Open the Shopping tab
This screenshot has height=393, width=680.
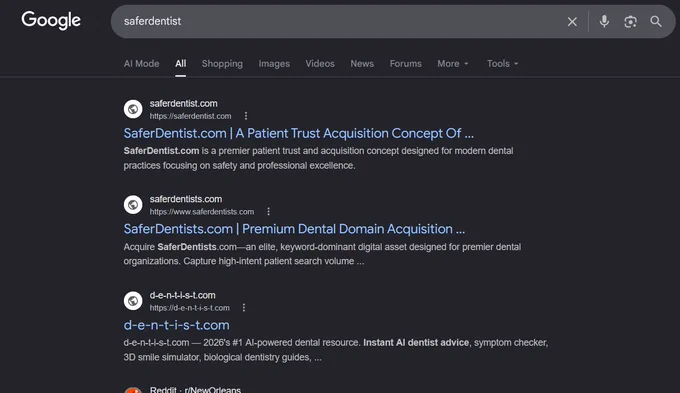(x=222, y=63)
